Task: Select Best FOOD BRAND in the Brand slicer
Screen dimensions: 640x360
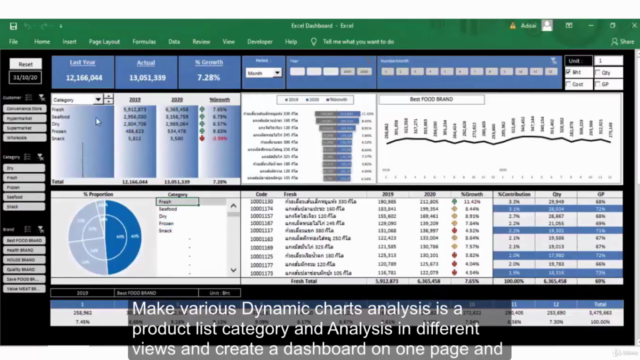Action: (24, 240)
